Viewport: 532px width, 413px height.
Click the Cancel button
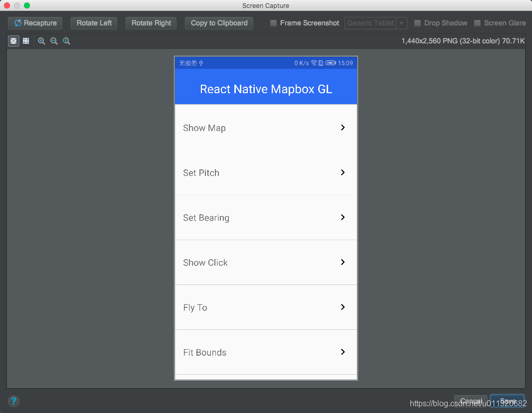tap(471, 401)
